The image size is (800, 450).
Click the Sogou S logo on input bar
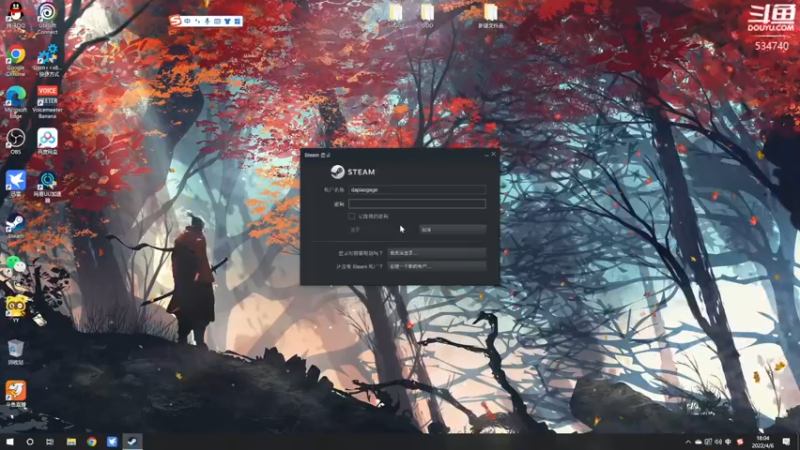[176, 21]
